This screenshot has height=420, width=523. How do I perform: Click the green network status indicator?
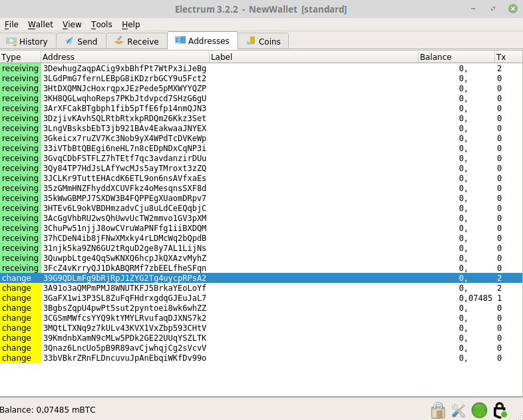(x=479, y=410)
